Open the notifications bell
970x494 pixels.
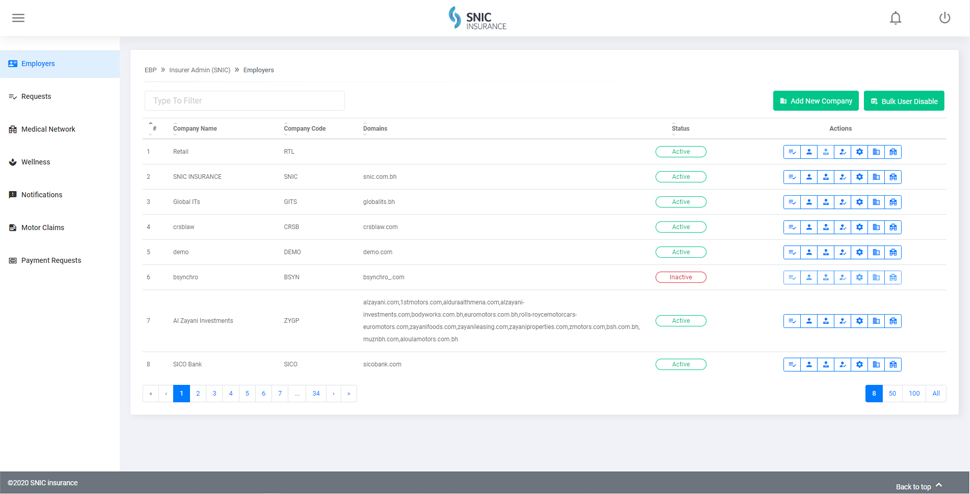[895, 19]
